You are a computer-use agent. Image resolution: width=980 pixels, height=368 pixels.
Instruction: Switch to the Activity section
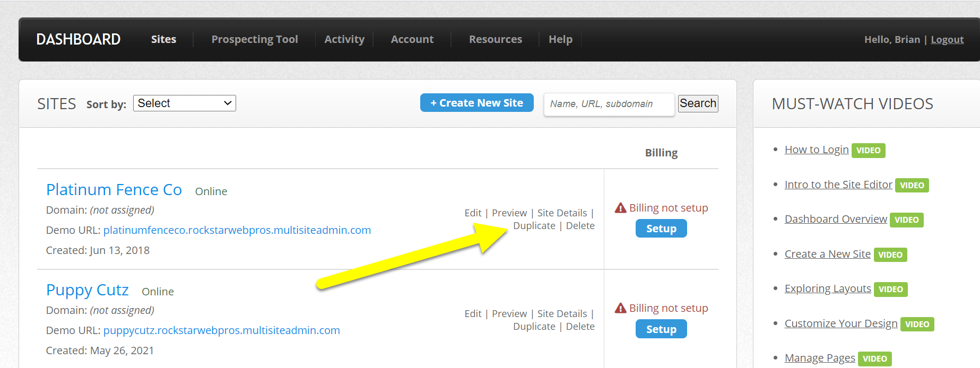[344, 39]
